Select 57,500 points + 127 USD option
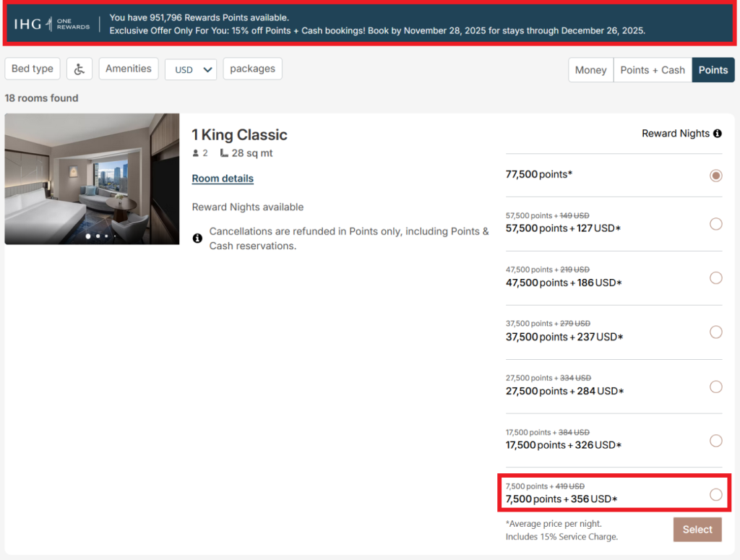The height and width of the screenshot is (560, 740). [715, 224]
